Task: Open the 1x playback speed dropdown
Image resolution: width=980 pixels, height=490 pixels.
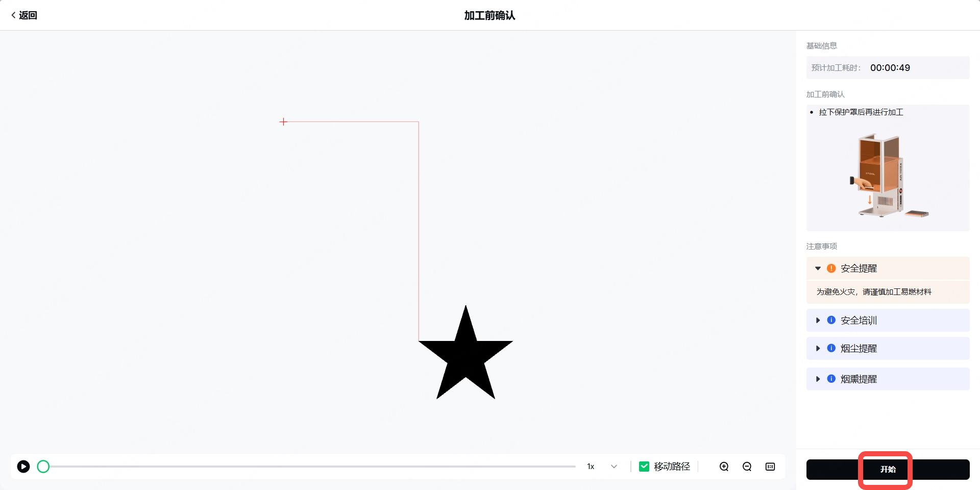Action: [602, 467]
